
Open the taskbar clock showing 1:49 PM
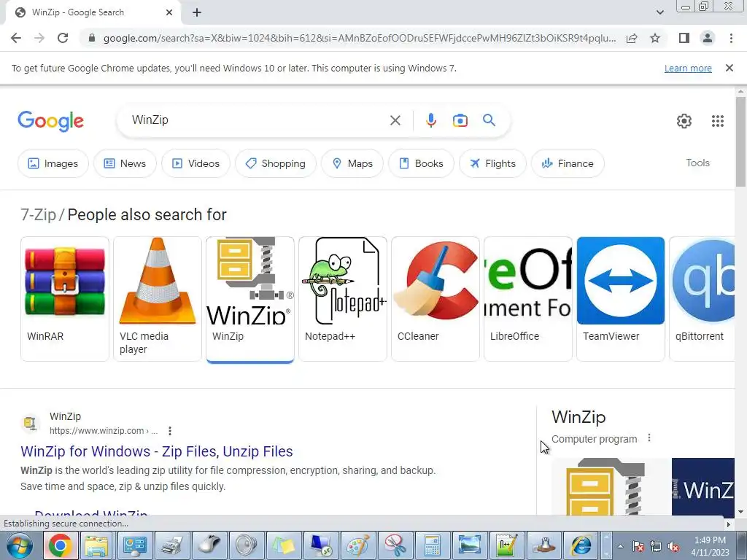pyautogui.click(x=710, y=546)
